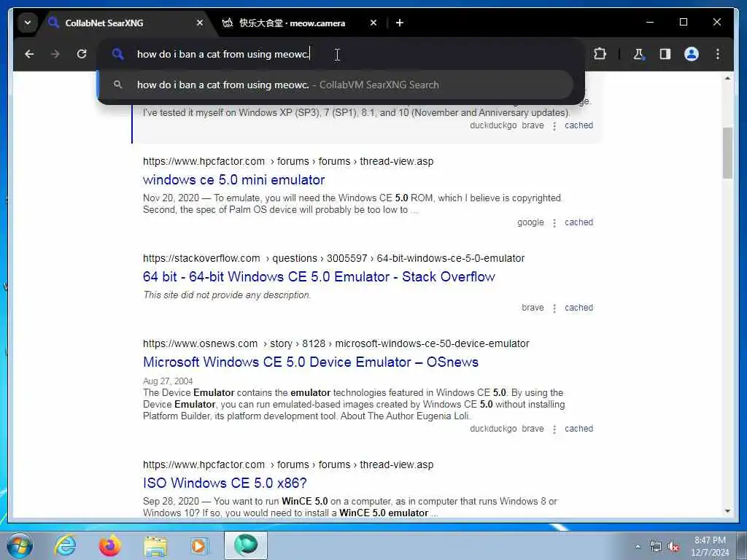This screenshot has width=747, height=560.
Task: Open Windows Media Player from the taskbar
Action: pyautogui.click(x=199, y=545)
